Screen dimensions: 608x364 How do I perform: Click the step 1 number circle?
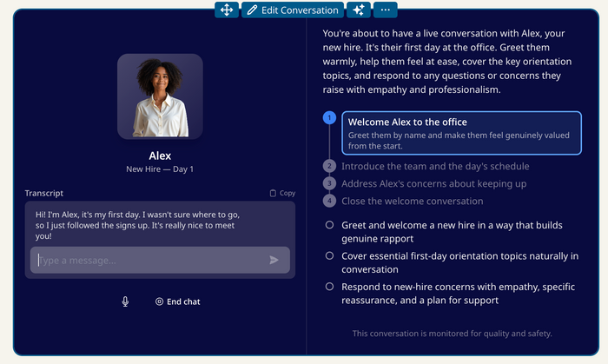click(329, 118)
